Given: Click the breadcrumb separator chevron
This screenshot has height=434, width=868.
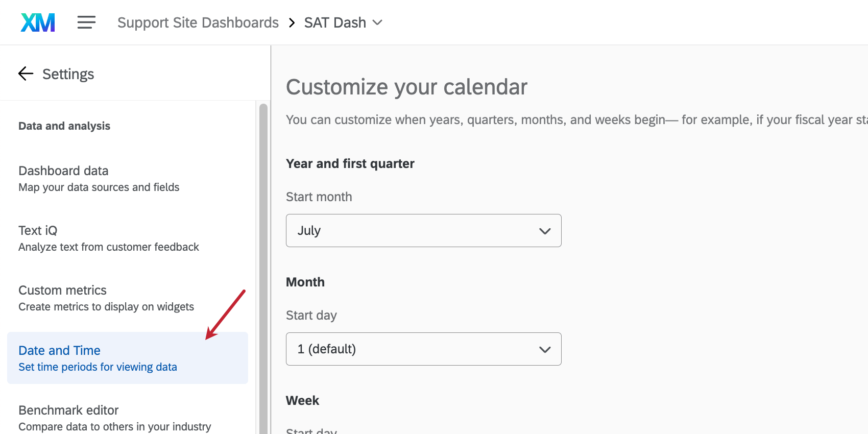Looking at the screenshot, I should click(x=292, y=22).
